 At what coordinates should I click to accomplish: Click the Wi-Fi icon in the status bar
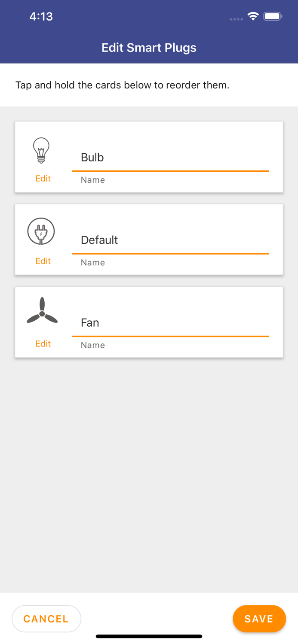pyautogui.click(x=253, y=16)
